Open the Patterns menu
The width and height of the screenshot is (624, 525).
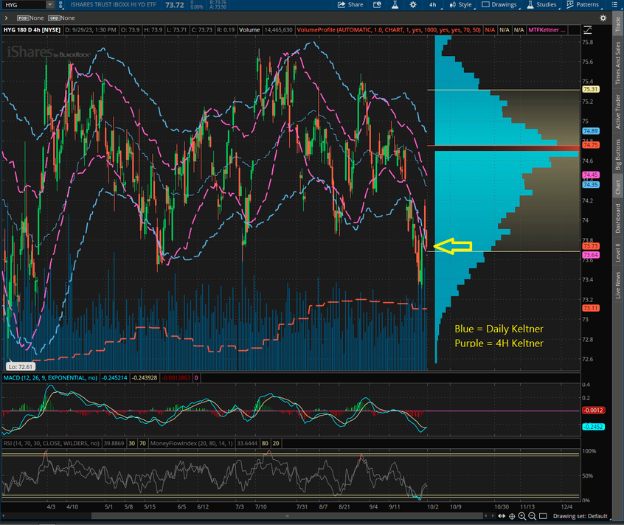click(x=583, y=5)
